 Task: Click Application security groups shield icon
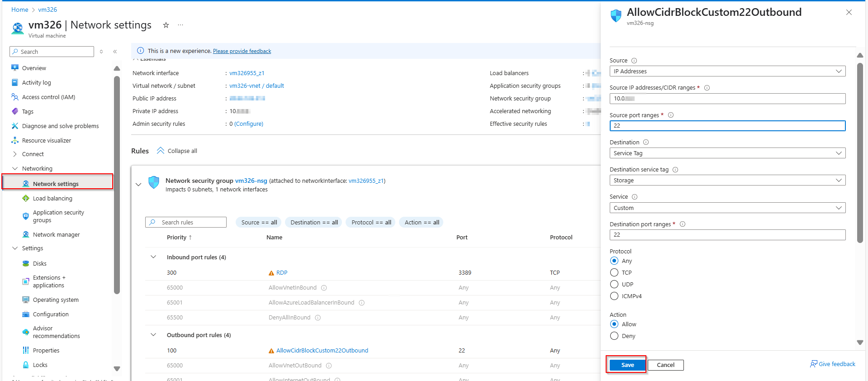click(26, 216)
